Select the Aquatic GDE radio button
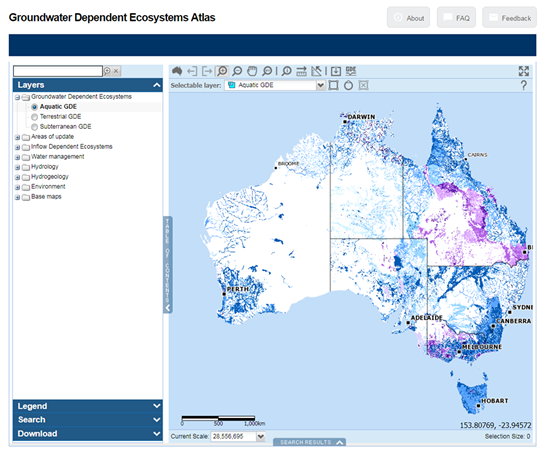This screenshot has width=550, height=450. [x=34, y=107]
